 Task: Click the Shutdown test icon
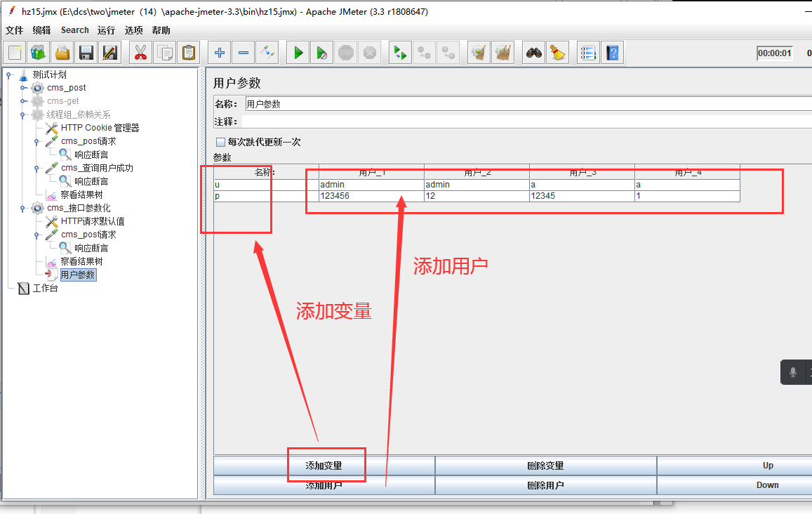pyautogui.click(x=370, y=53)
